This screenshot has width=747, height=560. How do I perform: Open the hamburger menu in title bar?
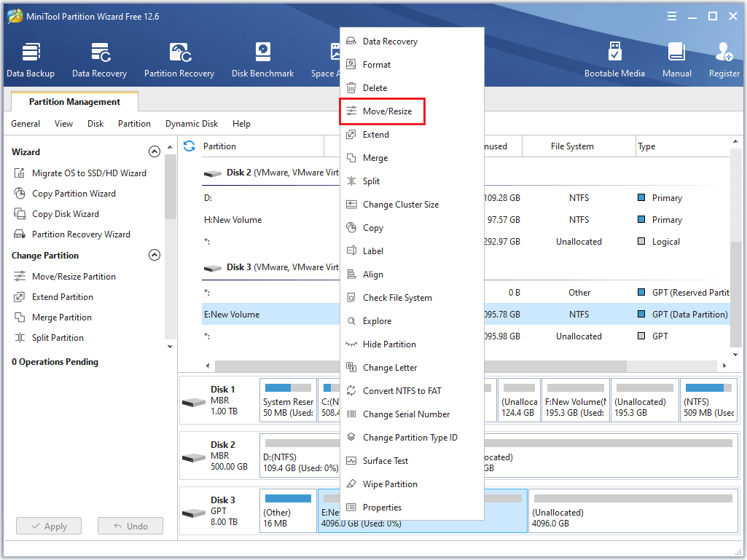click(x=672, y=16)
